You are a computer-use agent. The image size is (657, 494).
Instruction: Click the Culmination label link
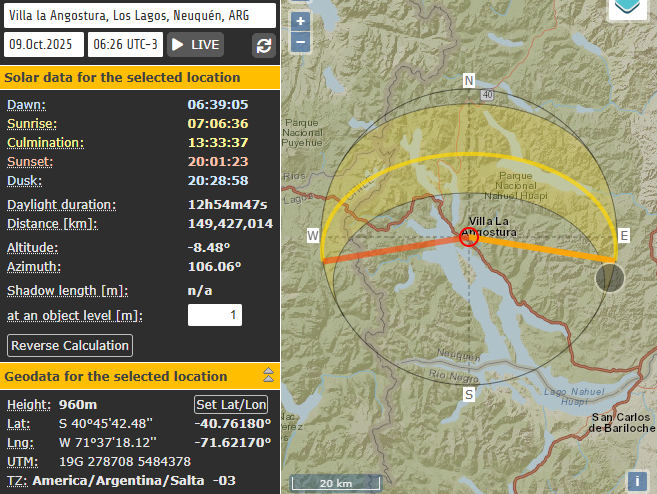point(45,142)
